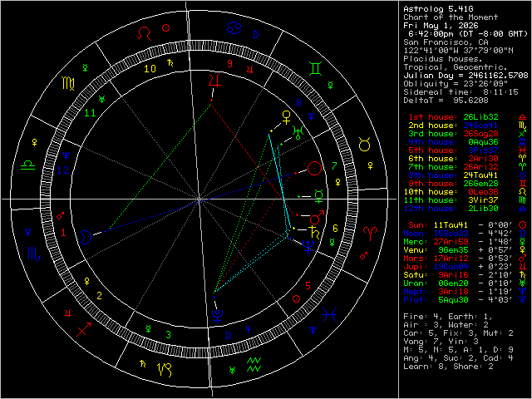Viewport: 532px width, 399px height.
Task: Select the 'Sidereal time: 8:11:15' line
Action: (461, 92)
